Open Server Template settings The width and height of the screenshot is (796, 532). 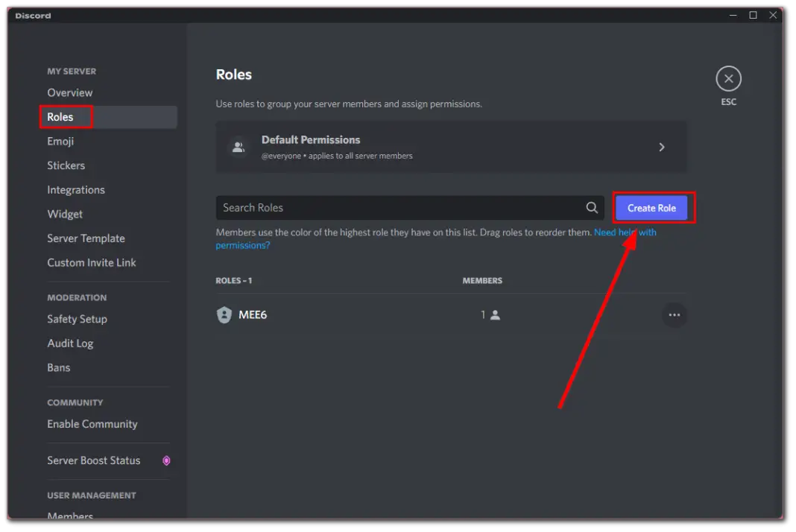(x=86, y=238)
